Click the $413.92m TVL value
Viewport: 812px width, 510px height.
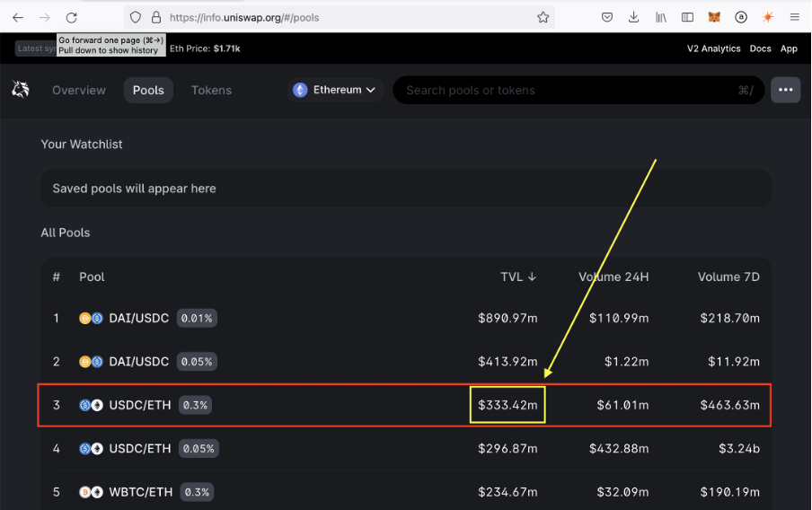(x=507, y=362)
